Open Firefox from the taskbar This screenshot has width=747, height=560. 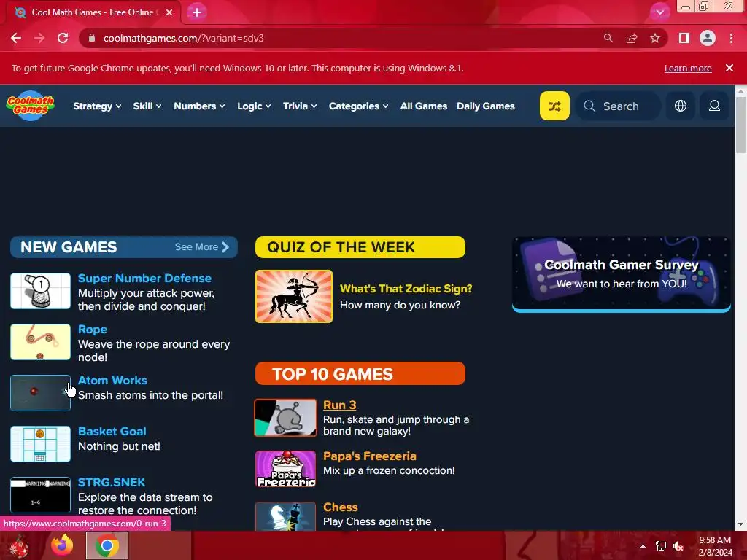pyautogui.click(x=62, y=545)
